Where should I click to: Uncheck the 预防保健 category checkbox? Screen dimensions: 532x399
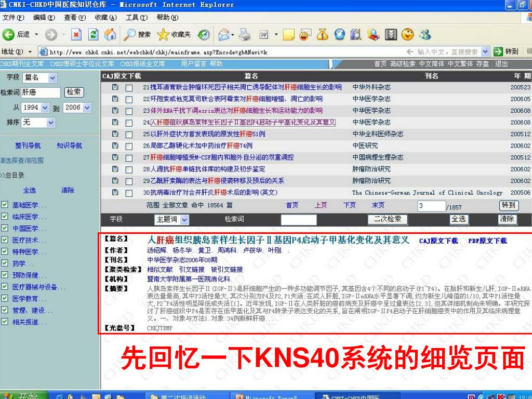(x=4, y=275)
